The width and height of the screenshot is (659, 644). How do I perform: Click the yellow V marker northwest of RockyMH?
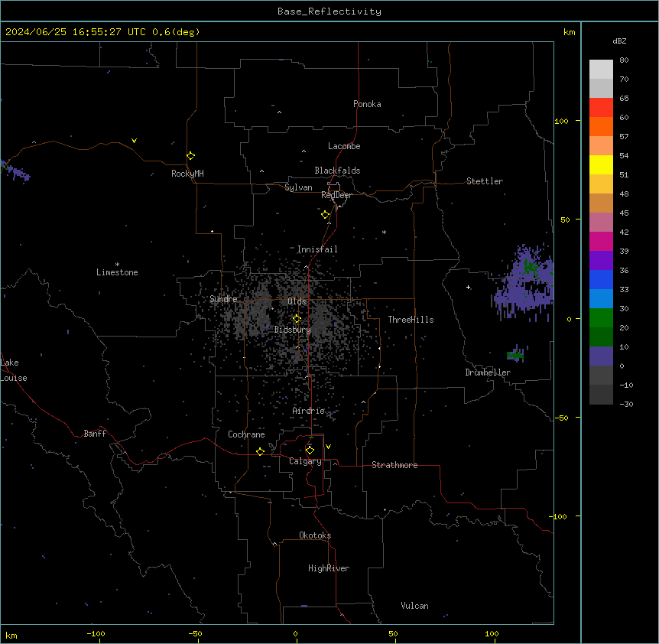[x=134, y=141]
